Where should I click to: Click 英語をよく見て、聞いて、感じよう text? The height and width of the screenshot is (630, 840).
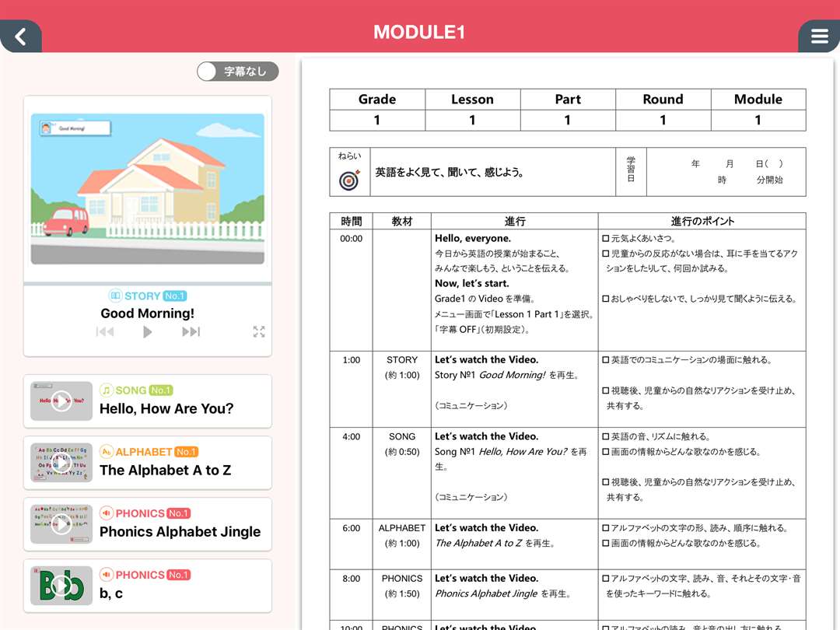[x=450, y=173]
